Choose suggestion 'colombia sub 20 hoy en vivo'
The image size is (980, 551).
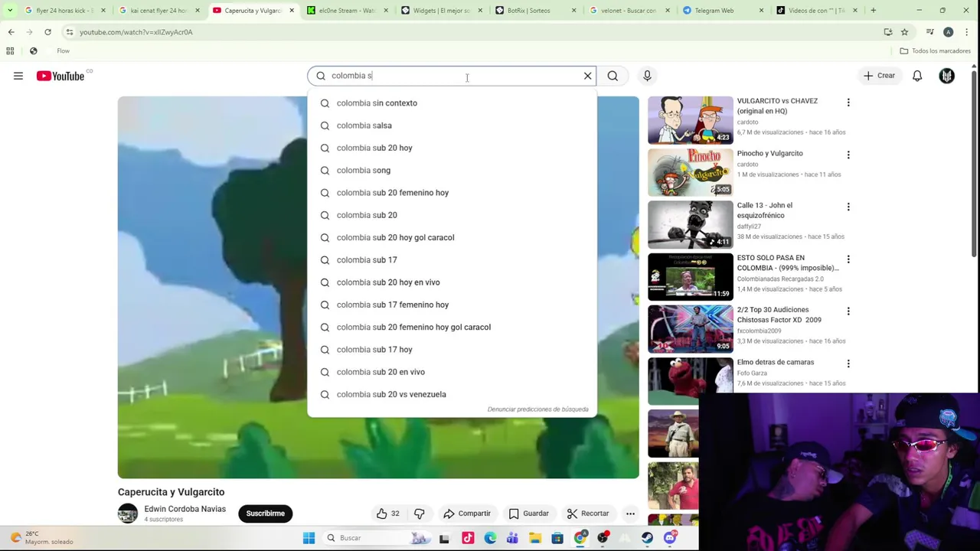click(x=452, y=282)
